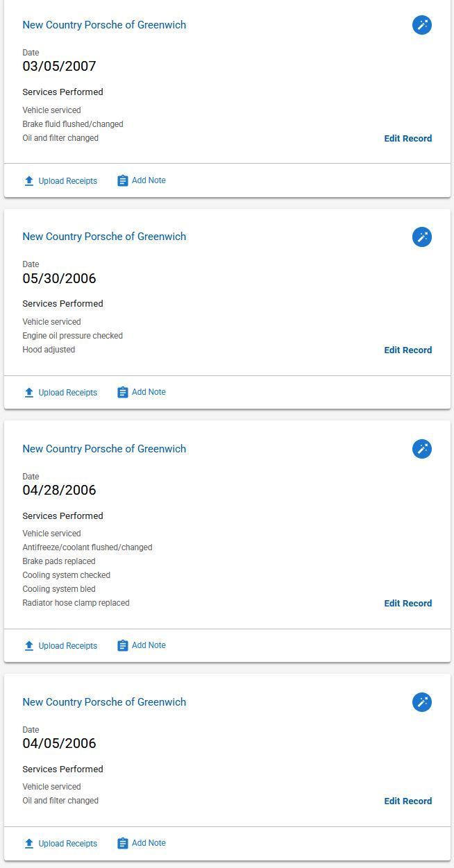Viewport: 454px width, 868px height.
Task: Click note clipboard icon for 04/05/2006 record
Action: tap(123, 844)
